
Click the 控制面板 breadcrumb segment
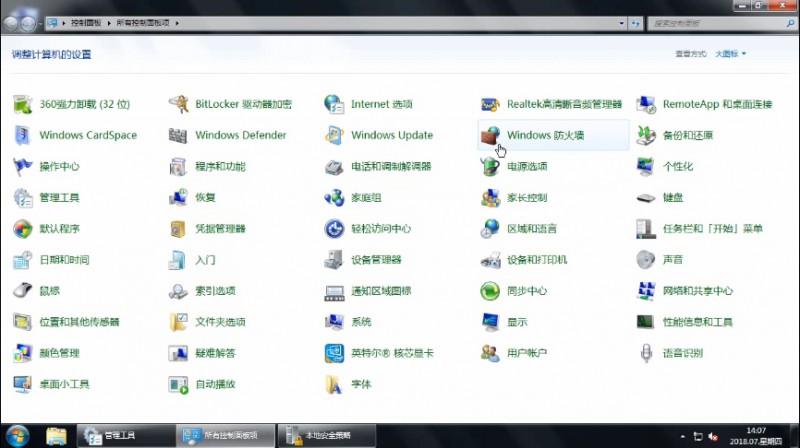click(x=86, y=23)
